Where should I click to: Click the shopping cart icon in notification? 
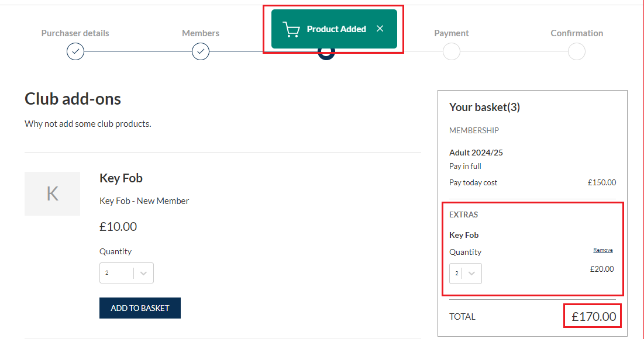tap(291, 29)
